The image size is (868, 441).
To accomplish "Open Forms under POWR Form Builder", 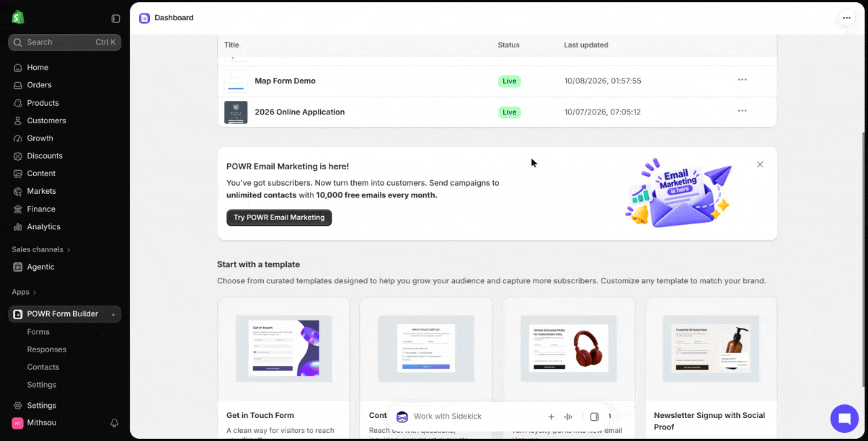I will click(x=38, y=332).
